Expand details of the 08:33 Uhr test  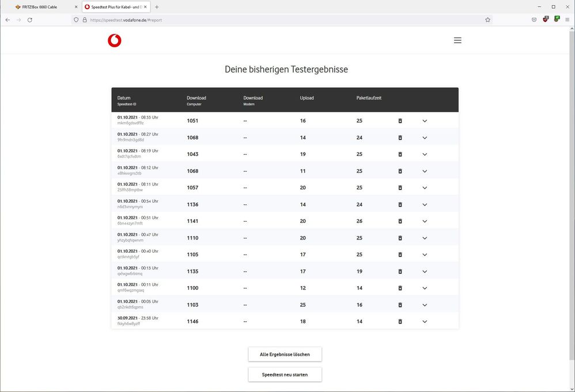tap(425, 121)
